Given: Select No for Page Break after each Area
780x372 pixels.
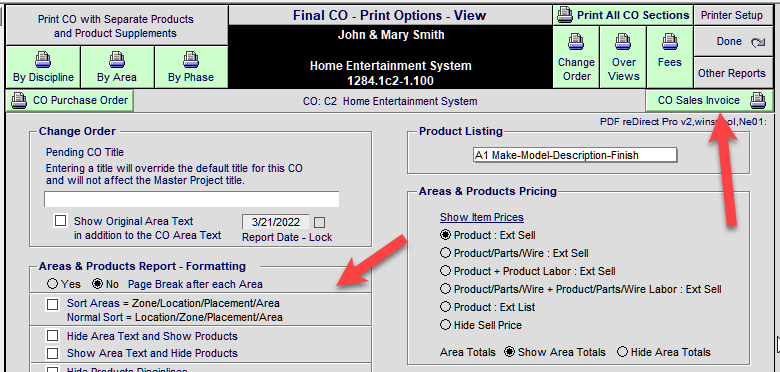Looking at the screenshot, I should 97,284.
